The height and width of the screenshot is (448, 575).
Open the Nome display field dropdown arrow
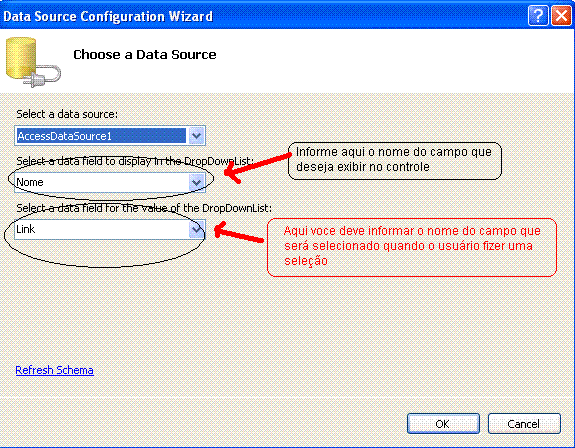196,182
